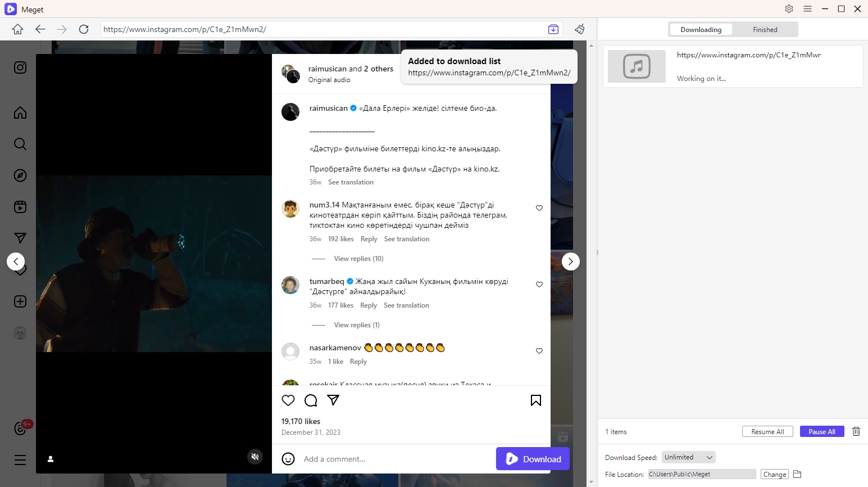Expand View replies (1)
The width and height of the screenshot is (868, 487).
(357, 325)
